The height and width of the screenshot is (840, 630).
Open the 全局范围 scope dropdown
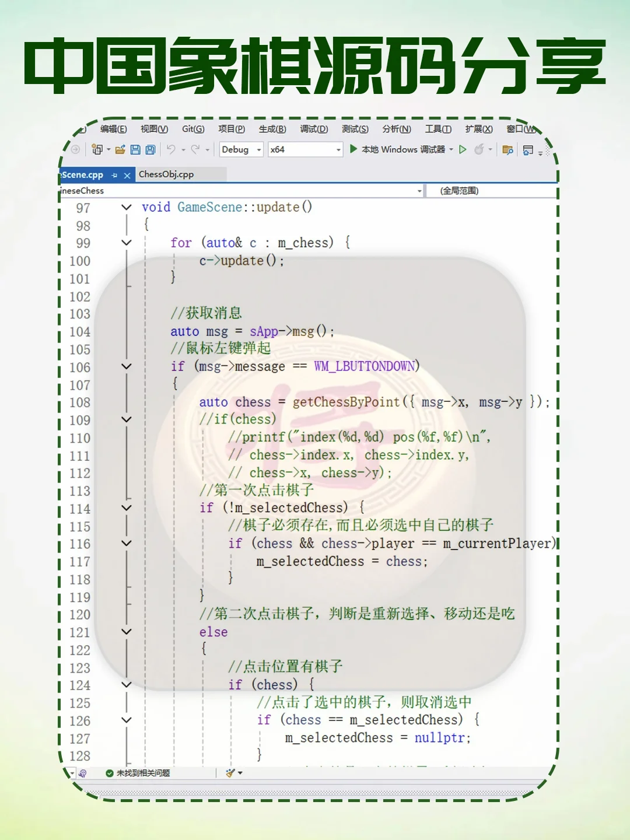[491, 191]
